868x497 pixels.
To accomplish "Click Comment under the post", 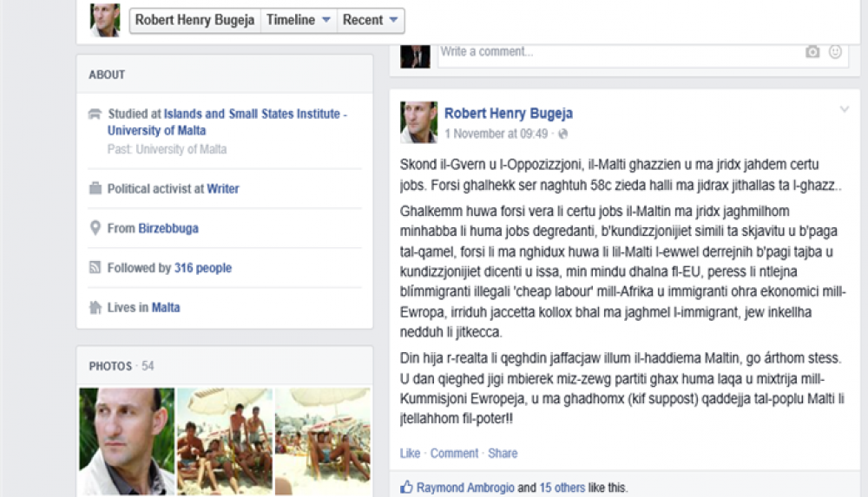I will point(454,454).
